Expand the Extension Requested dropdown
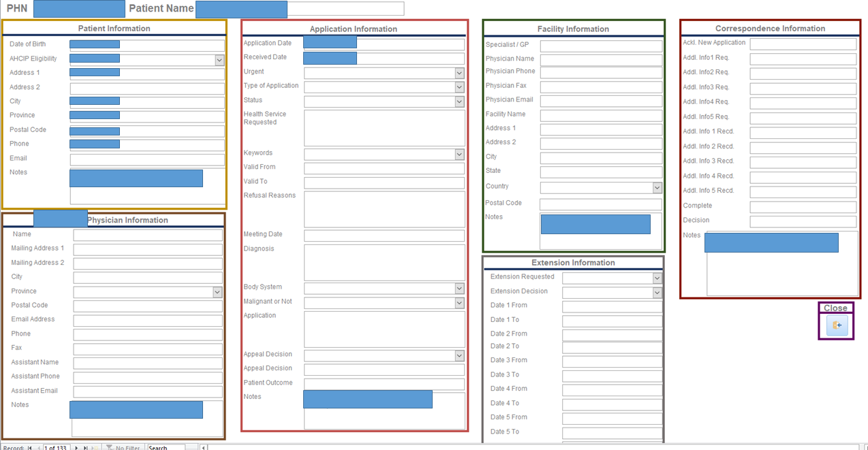Image resolution: width=868 pixels, height=450 pixels. [x=657, y=278]
